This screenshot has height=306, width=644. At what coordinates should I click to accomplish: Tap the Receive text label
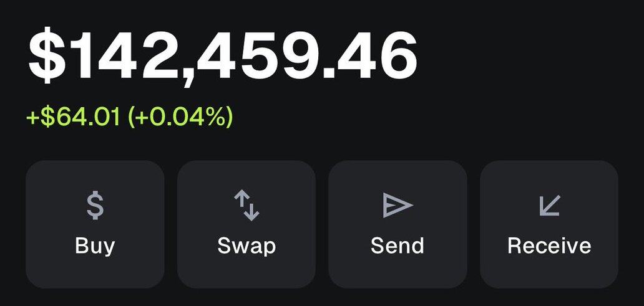[549, 245]
